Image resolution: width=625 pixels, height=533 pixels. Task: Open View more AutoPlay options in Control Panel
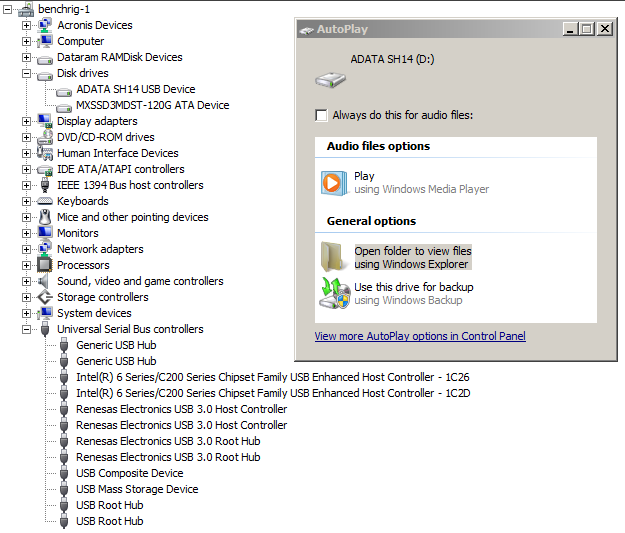tap(419, 336)
